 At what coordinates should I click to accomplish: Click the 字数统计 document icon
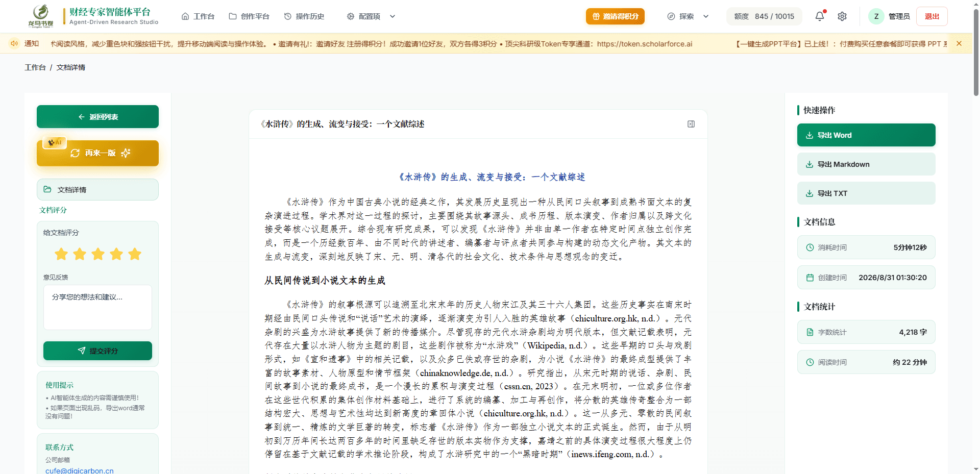pyautogui.click(x=810, y=332)
